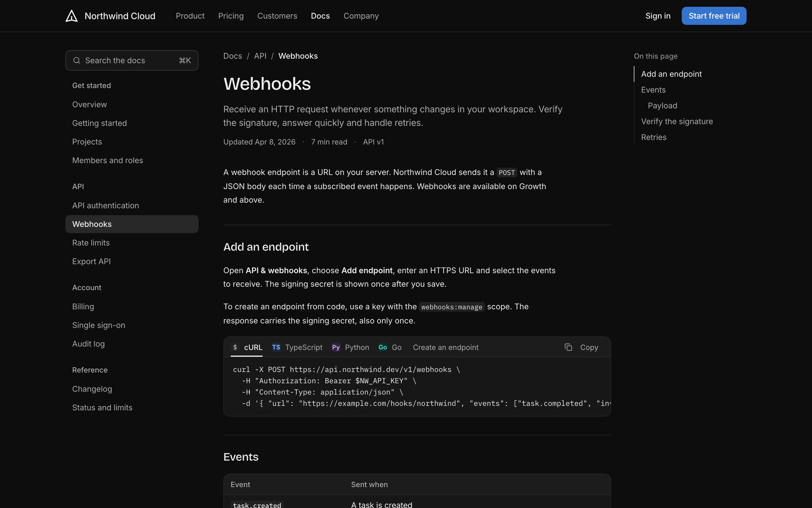Viewport: 812px width, 508px height.
Task: Open Billing in the sidebar
Action: click(132, 307)
